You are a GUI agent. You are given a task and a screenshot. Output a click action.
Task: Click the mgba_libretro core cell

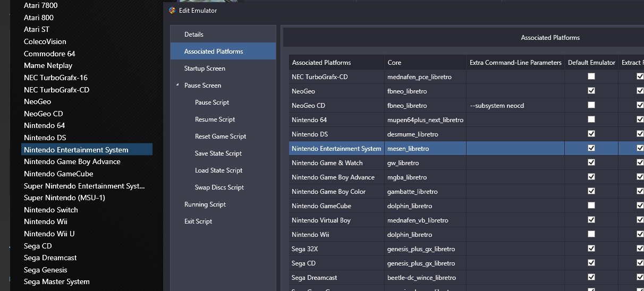coord(425,177)
